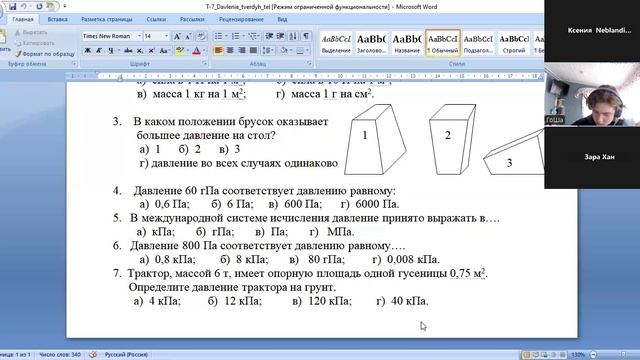
Task: Apply yellow text highlight color
Action: pyautogui.click(x=180, y=51)
